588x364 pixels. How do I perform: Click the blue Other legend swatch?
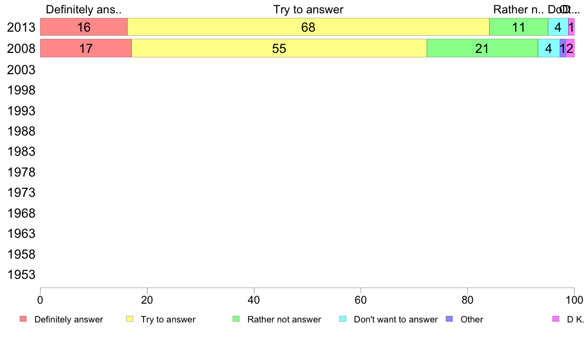(449, 319)
